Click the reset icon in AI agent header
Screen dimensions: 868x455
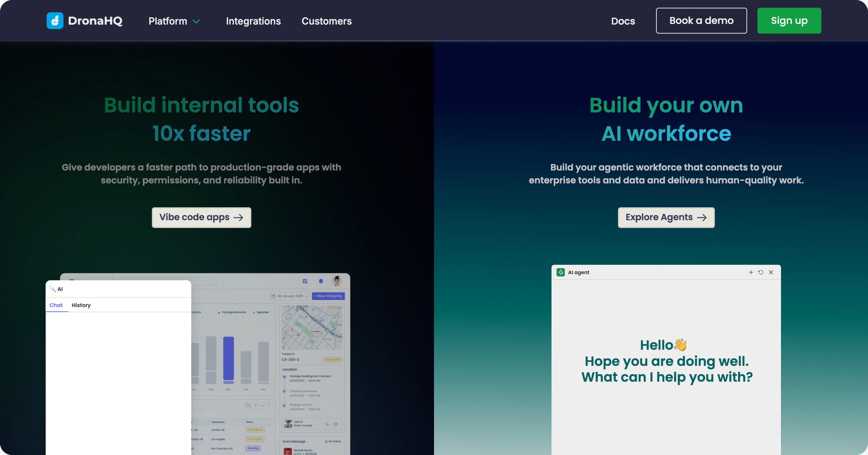point(761,272)
